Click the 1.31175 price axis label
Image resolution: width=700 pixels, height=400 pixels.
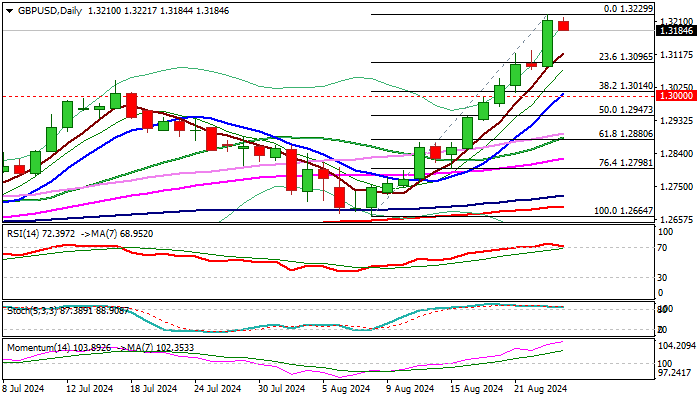tap(676, 54)
